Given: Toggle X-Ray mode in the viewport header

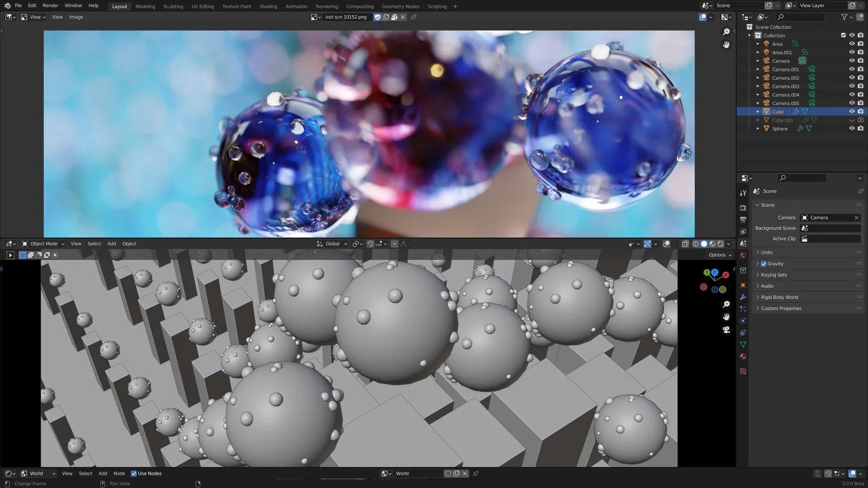Looking at the screenshot, I should click(x=685, y=244).
